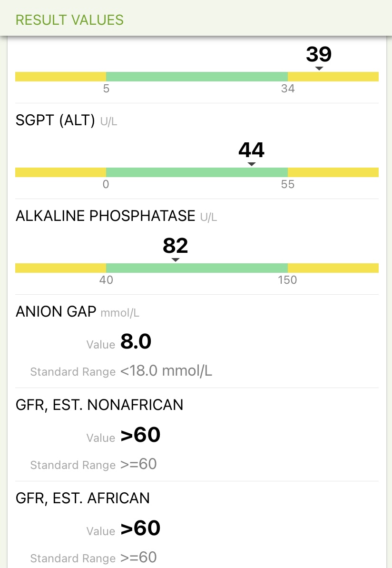392x568 pixels.
Task: Tap the >60 value under GFR NONAFRICAN
Action: pos(140,435)
